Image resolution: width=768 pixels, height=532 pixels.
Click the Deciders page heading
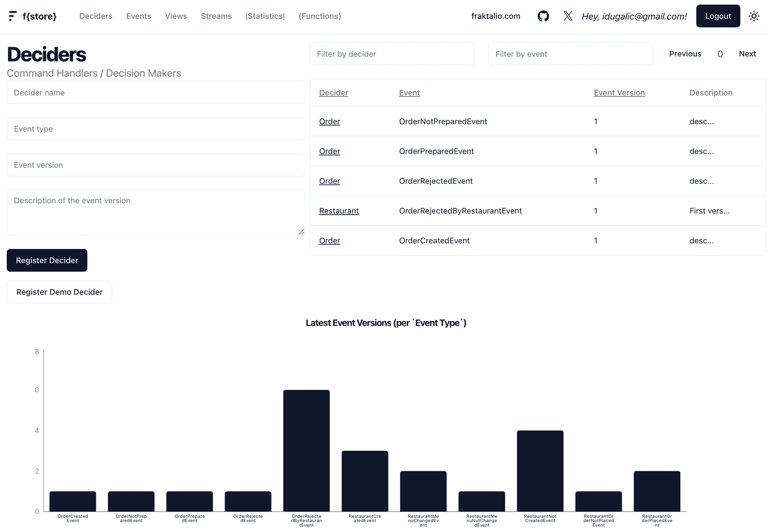pos(46,54)
